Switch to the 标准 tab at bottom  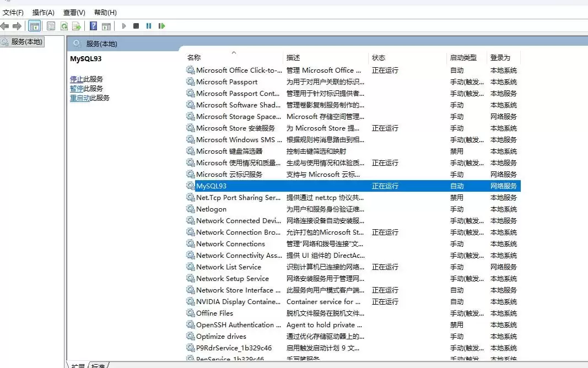click(x=98, y=365)
